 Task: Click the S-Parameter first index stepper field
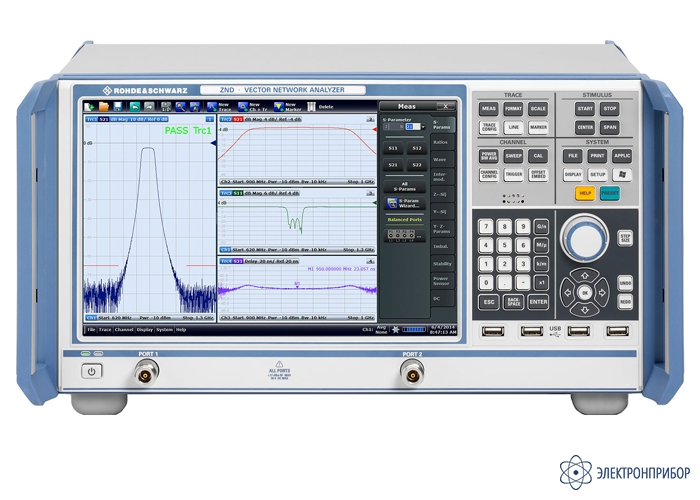(x=393, y=127)
